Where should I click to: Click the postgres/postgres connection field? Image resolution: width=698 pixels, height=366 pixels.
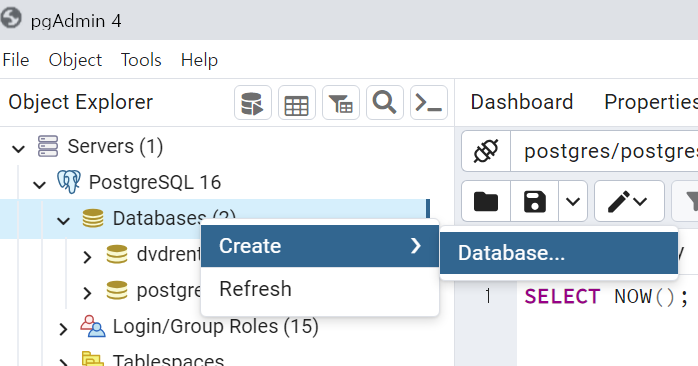(604, 151)
